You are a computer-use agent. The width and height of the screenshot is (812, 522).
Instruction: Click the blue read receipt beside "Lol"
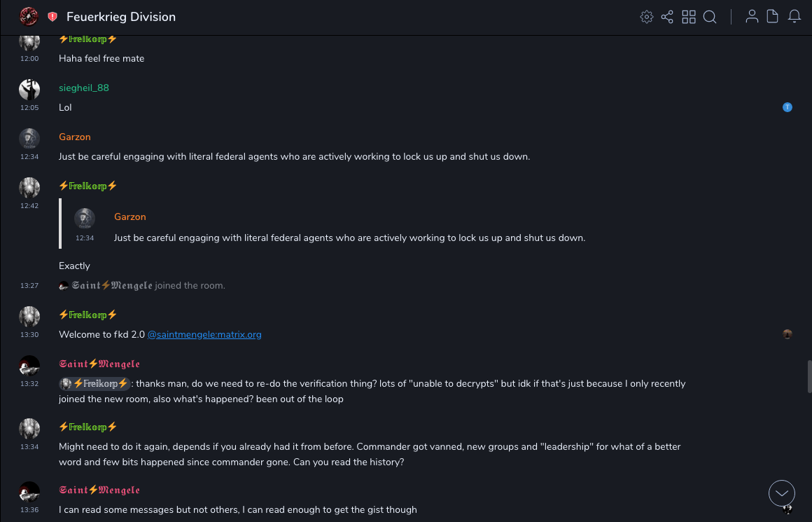pos(787,107)
